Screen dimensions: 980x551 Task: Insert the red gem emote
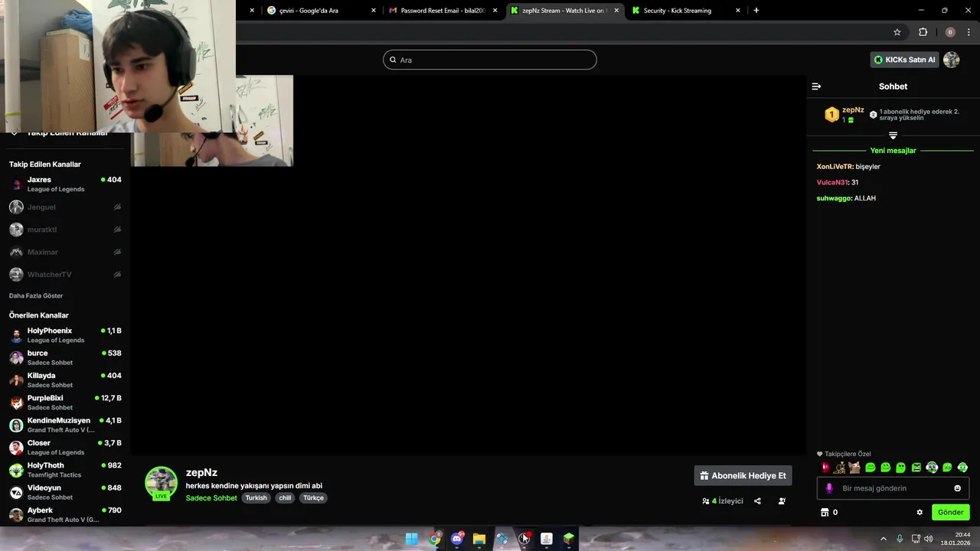pos(825,468)
